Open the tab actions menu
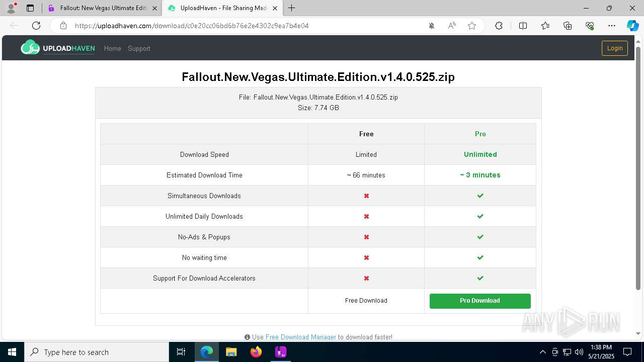The width and height of the screenshot is (644, 362). click(x=30, y=8)
